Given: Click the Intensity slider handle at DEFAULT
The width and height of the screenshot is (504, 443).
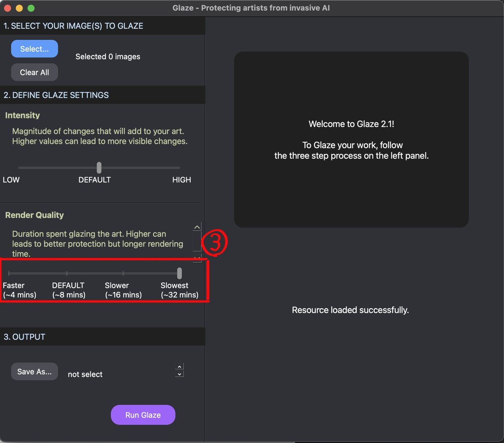Looking at the screenshot, I should click(99, 168).
